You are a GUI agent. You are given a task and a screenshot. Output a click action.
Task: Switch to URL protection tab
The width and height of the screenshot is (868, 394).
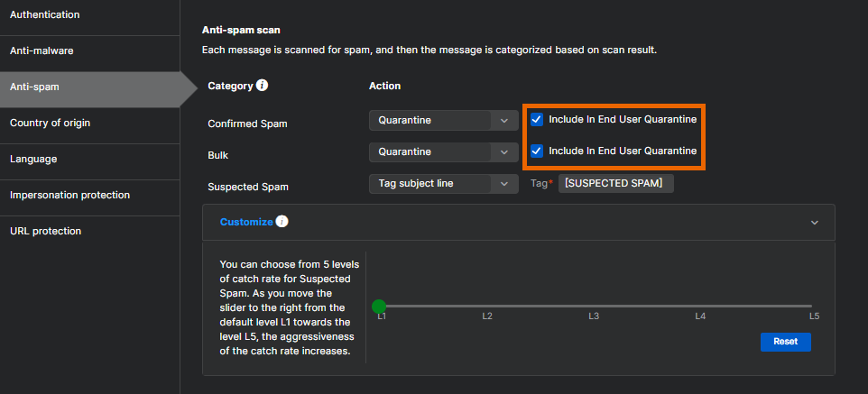click(x=45, y=232)
